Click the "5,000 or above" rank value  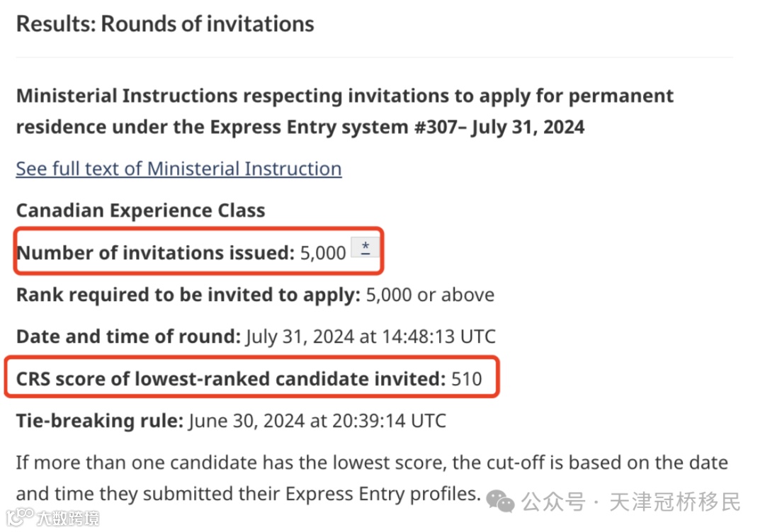[430, 294]
